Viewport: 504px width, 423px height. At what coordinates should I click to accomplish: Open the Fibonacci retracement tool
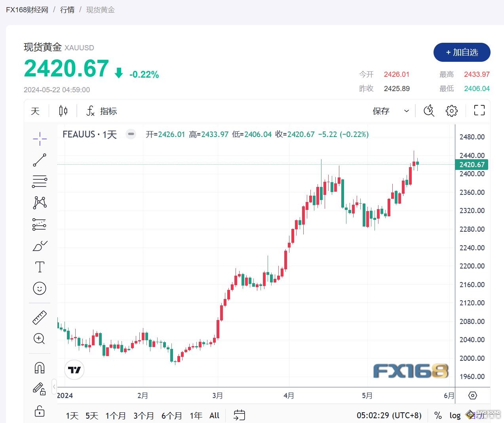(39, 181)
